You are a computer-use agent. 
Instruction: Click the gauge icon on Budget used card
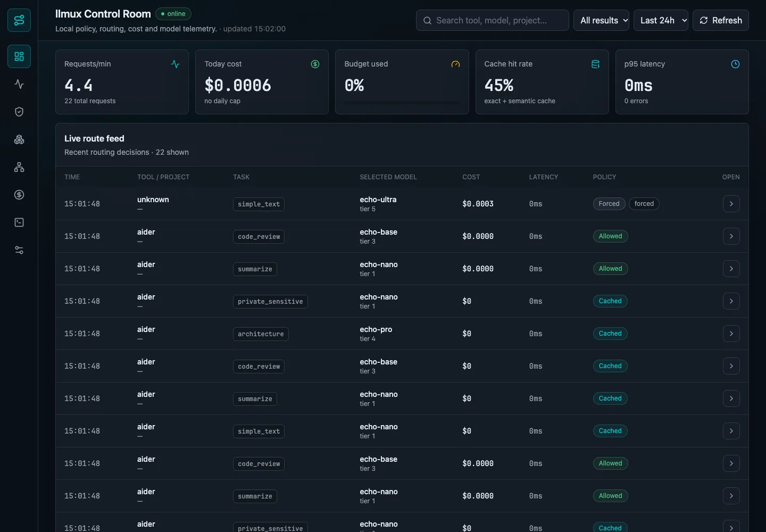coord(455,64)
